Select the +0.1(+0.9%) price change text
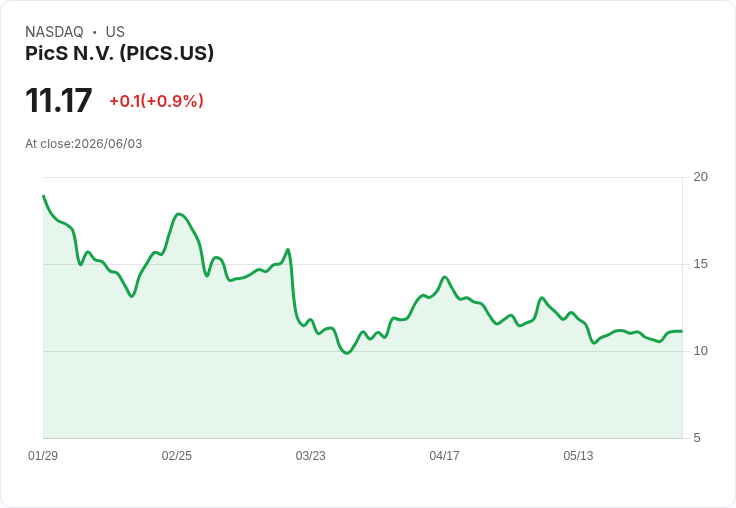 [156, 101]
